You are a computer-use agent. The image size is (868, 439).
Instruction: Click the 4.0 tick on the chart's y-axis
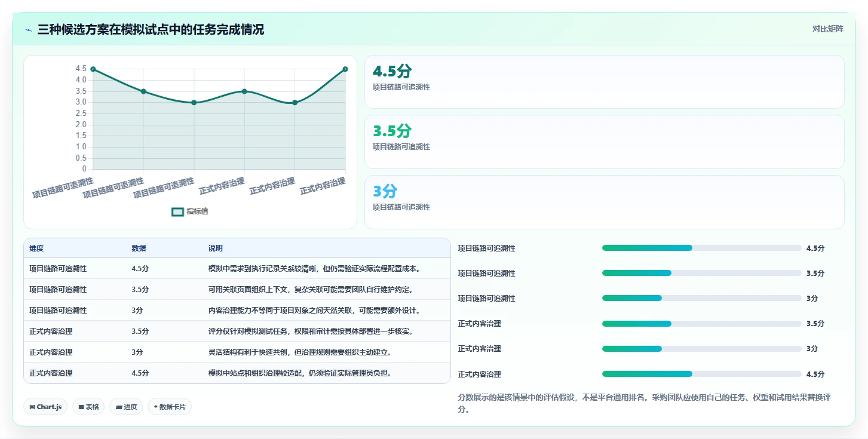click(81, 80)
